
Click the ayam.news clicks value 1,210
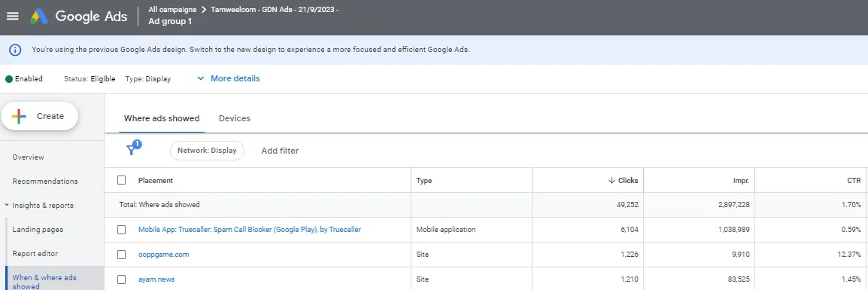point(629,279)
